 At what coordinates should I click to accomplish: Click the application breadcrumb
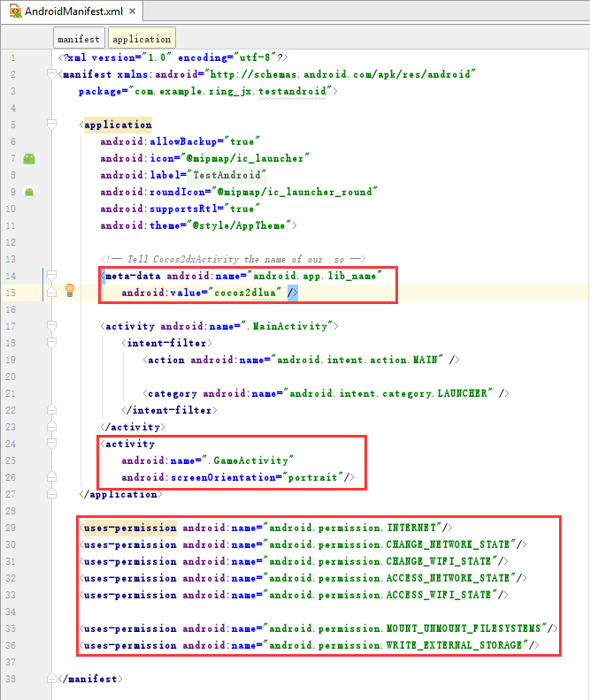click(x=142, y=39)
